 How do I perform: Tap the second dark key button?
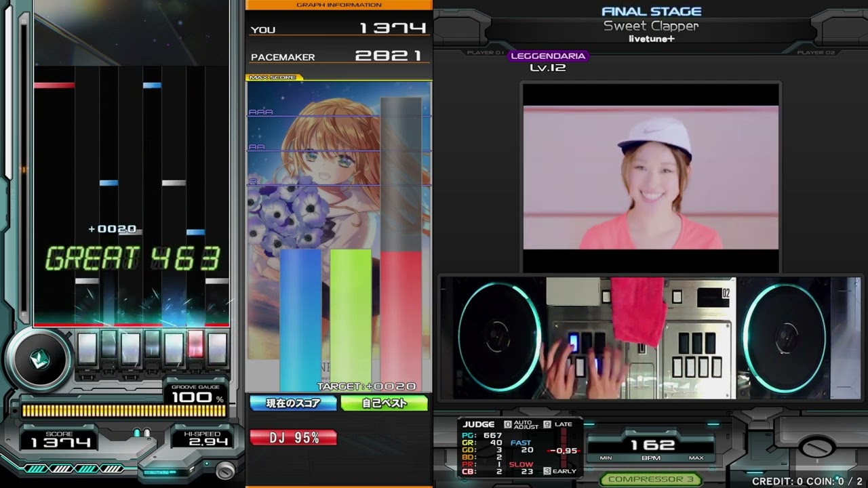click(108, 344)
